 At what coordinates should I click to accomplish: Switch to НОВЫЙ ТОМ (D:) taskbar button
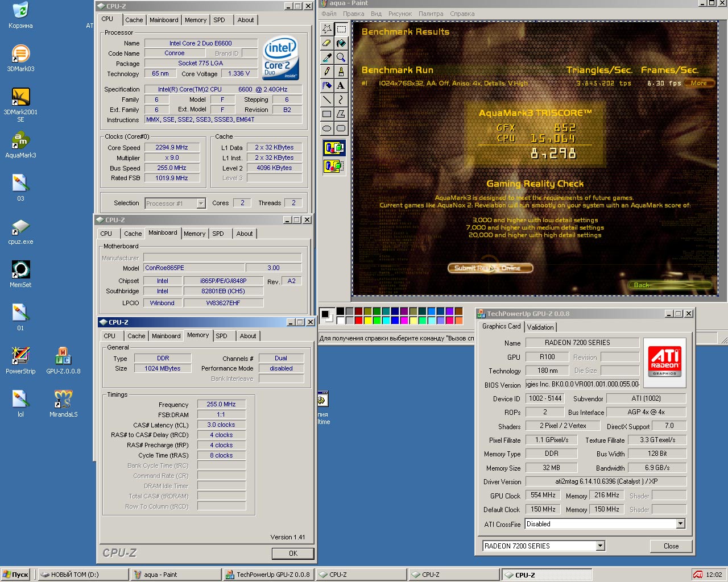point(83,575)
